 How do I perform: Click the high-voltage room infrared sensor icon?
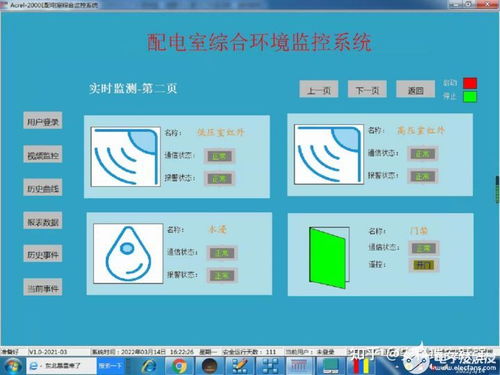tap(329, 154)
